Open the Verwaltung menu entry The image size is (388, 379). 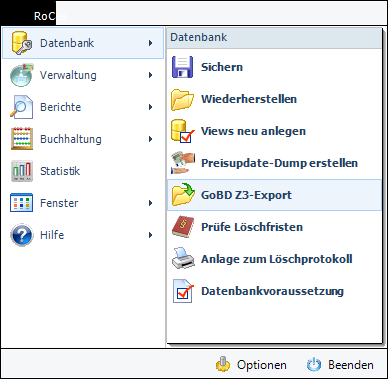pos(83,75)
